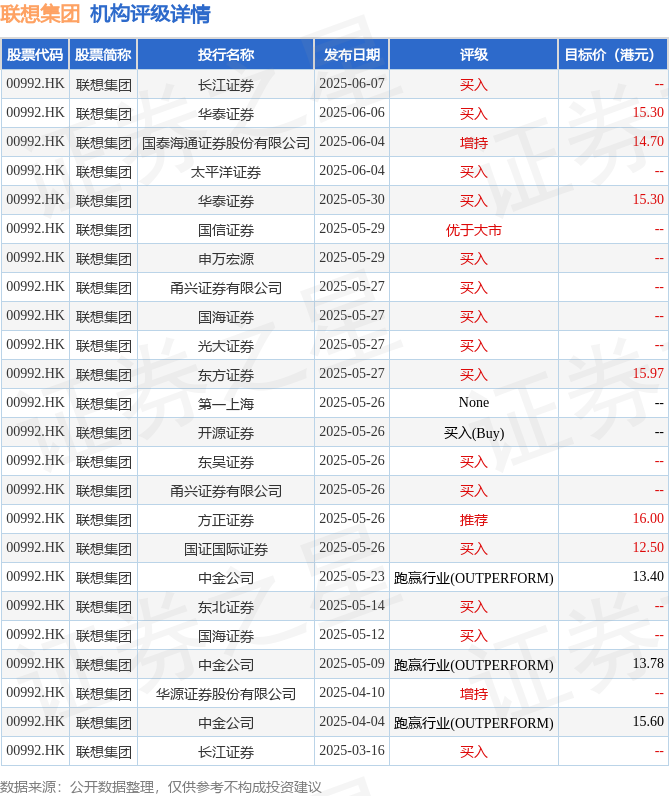Image resolution: width=669 pixels, height=796 pixels.
Task: Click 增持 rating in 华源证券 row
Action: point(474,693)
